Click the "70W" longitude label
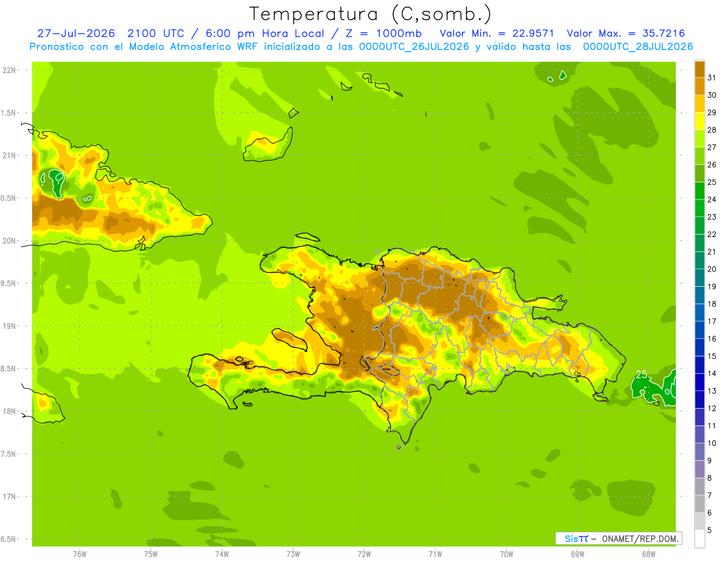Screen dimensions: 728x562 click(506, 554)
